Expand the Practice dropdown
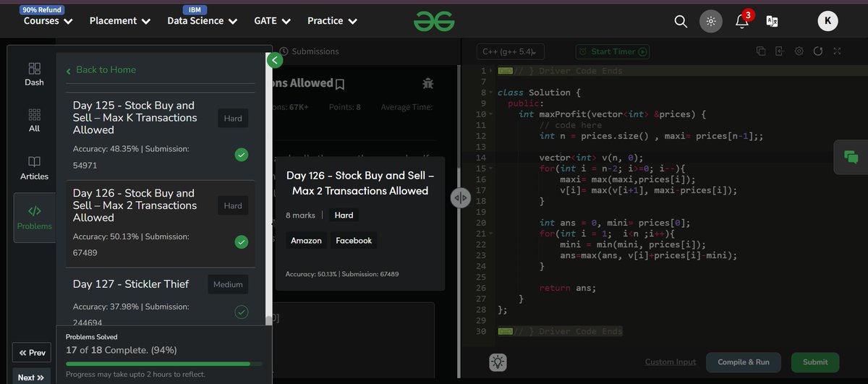 click(333, 21)
